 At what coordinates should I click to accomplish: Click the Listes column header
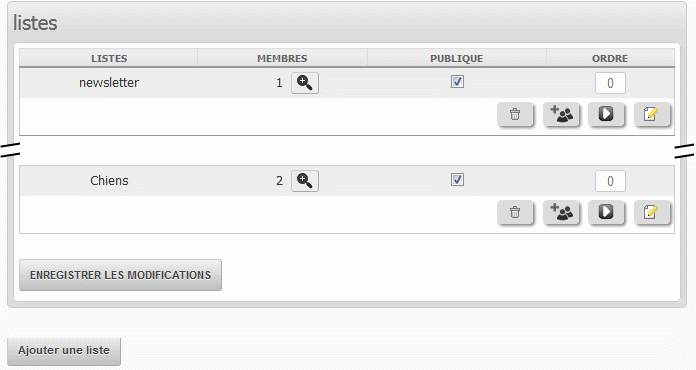(x=109, y=58)
